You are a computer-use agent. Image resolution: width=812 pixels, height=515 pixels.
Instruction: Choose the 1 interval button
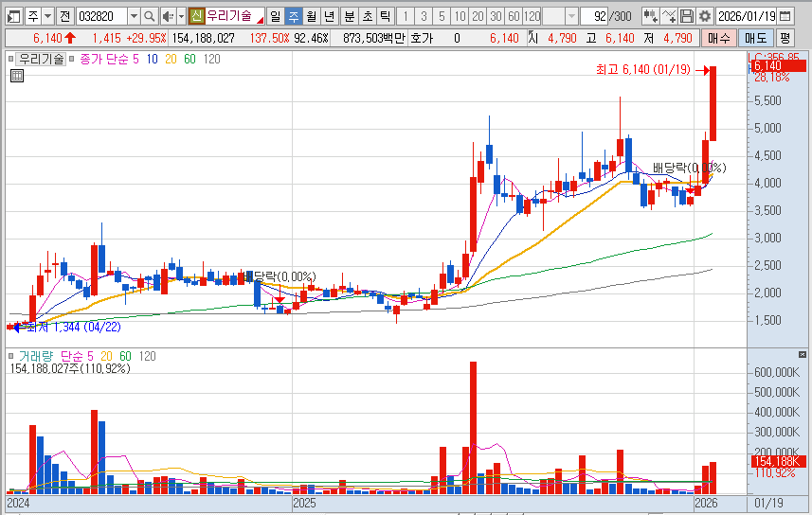click(x=406, y=16)
